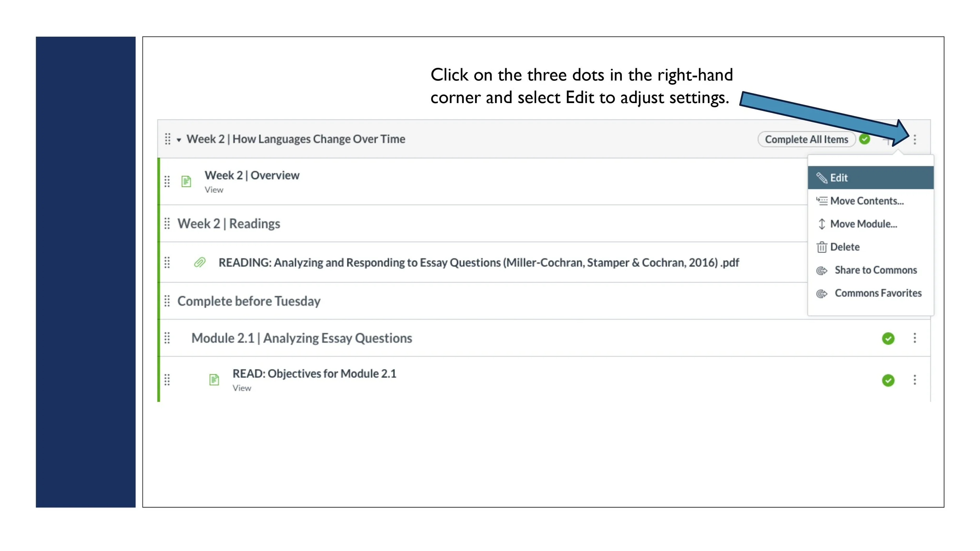Choose Move Contents... menu option
Screen dimensions: 980x551
866,201
